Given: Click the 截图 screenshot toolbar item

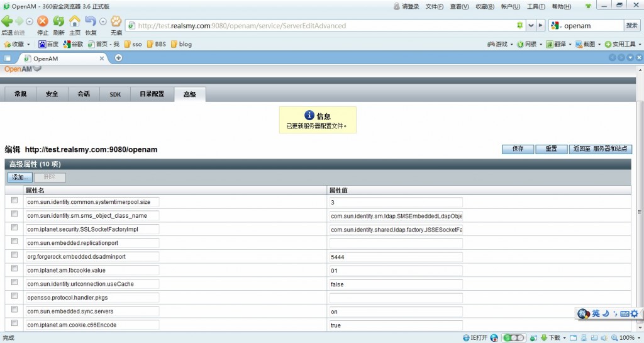Looking at the screenshot, I should [586, 44].
